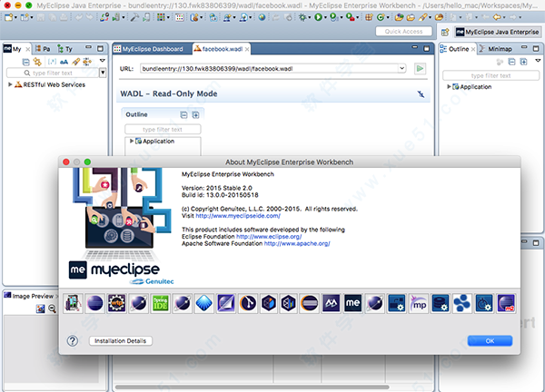This screenshot has width=545, height=392.
Task: Click the m2 Maven plugin icon
Action: [506, 303]
